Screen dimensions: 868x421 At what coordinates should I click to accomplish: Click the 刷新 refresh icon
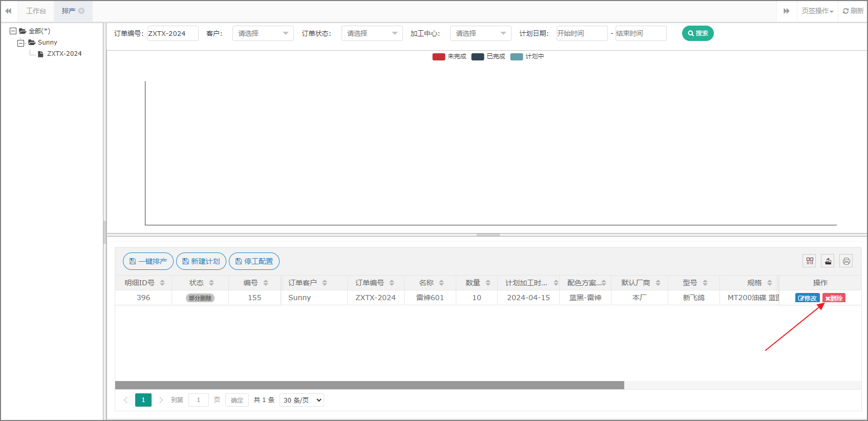(853, 11)
